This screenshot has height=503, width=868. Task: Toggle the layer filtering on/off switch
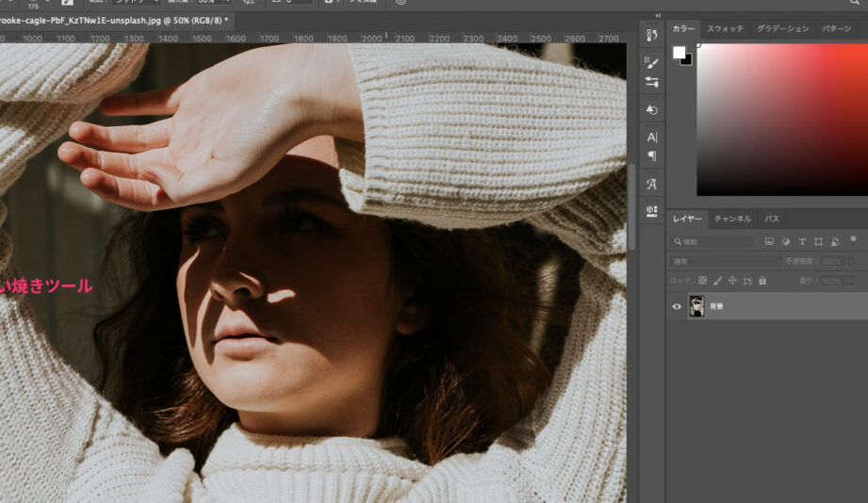click(x=853, y=239)
